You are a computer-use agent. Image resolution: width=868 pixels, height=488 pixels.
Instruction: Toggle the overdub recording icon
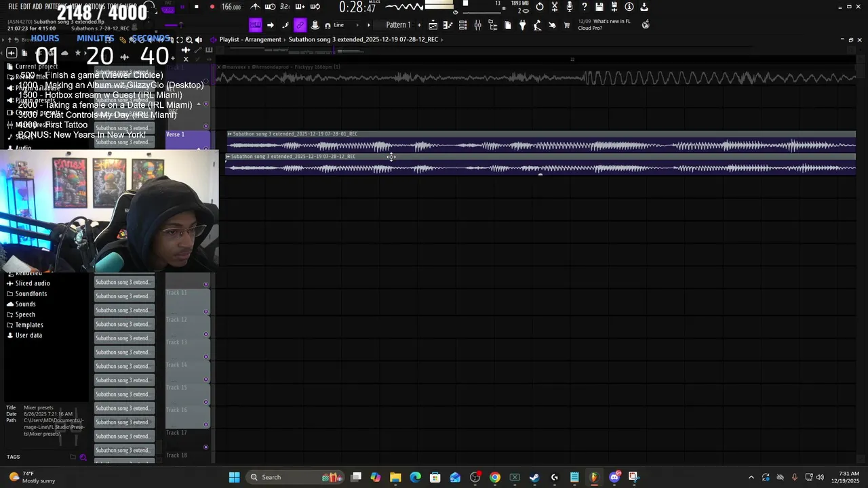tap(300, 7)
